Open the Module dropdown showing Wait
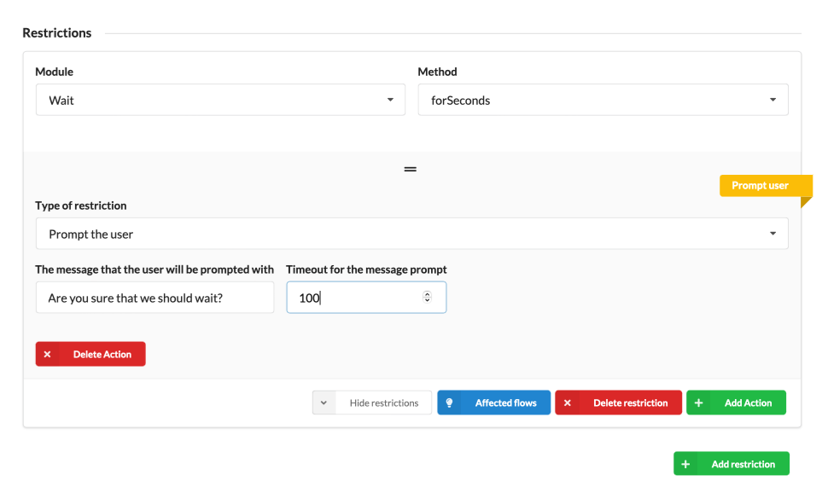The width and height of the screenshot is (828, 504). pos(220,100)
